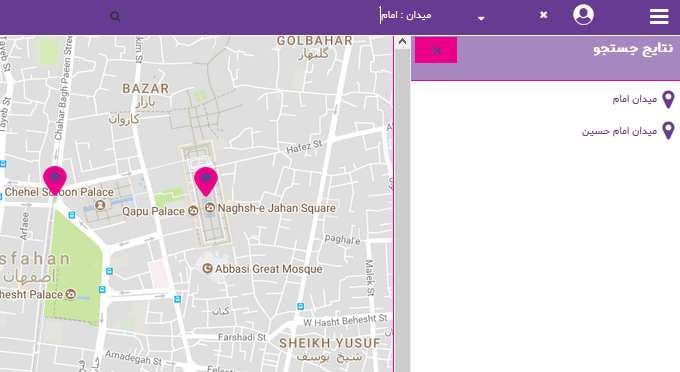Image resolution: width=680 pixels, height=372 pixels.
Task: Clear the search field with the white X
Action: pyautogui.click(x=543, y=15)
